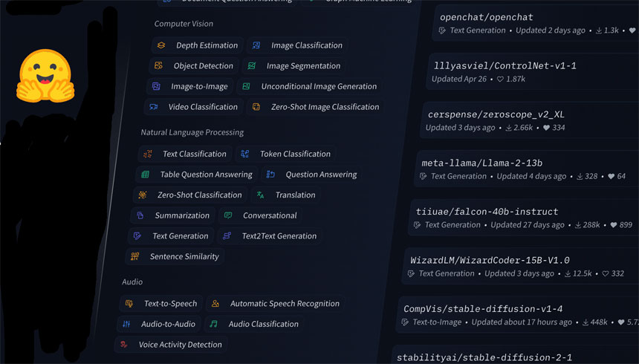
Task: Click the Image Classification icon
Action: (x=256, y=45)
